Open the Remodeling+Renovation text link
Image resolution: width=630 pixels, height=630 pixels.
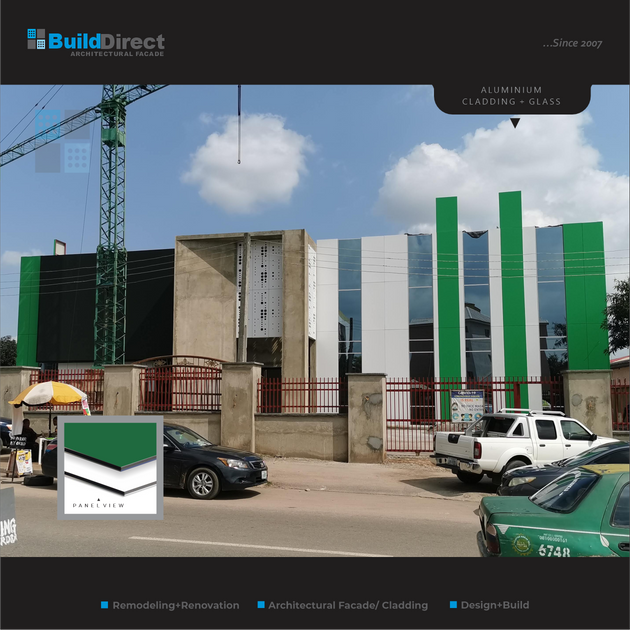pos(175,605)
